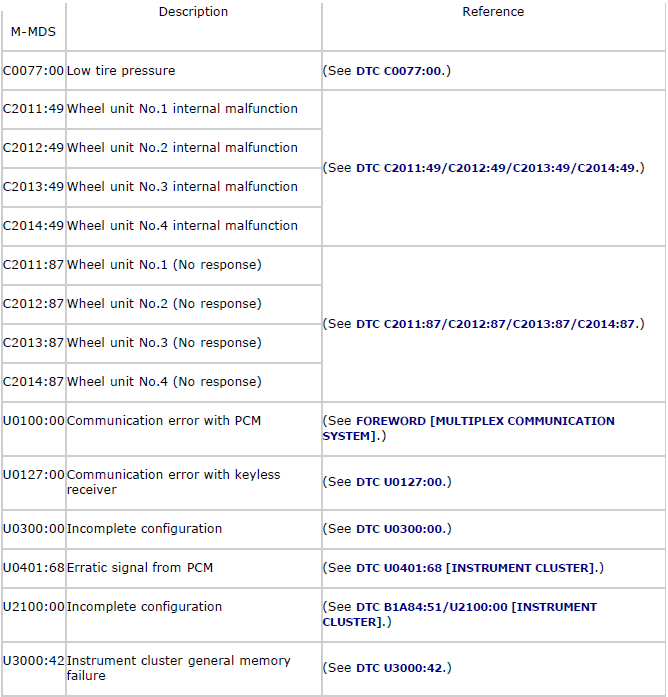The image size is (668, 697).
Task: Open FOREWORD [MULTIPLEX COMMUNICATION SYSTEM] link
Action: coord(468,429)
